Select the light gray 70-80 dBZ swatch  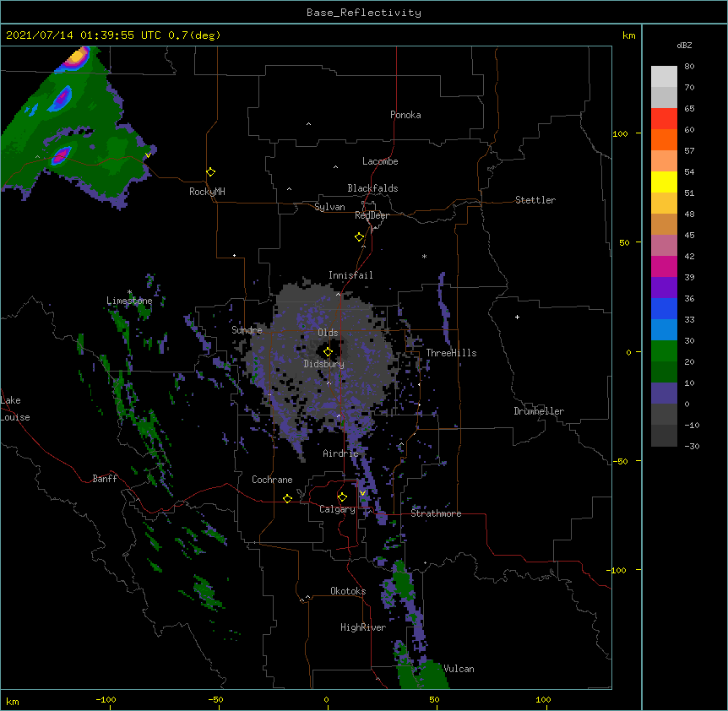664,77
